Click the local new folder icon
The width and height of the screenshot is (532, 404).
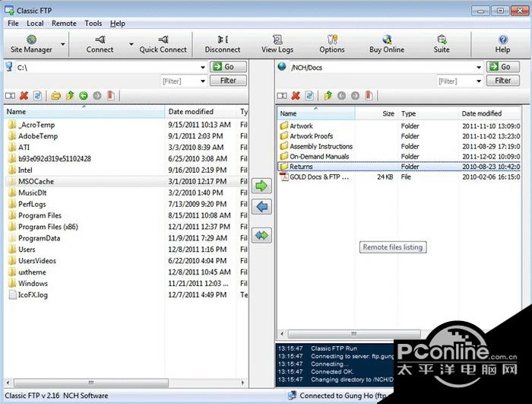(56, 96)
